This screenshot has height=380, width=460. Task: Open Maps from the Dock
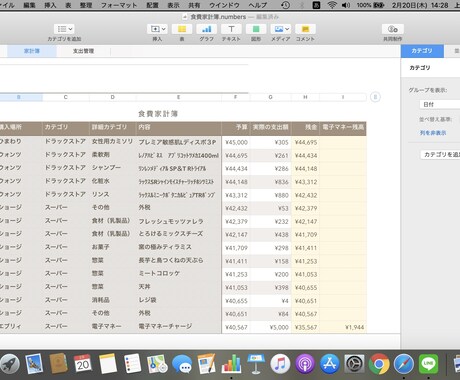point(157,364)
